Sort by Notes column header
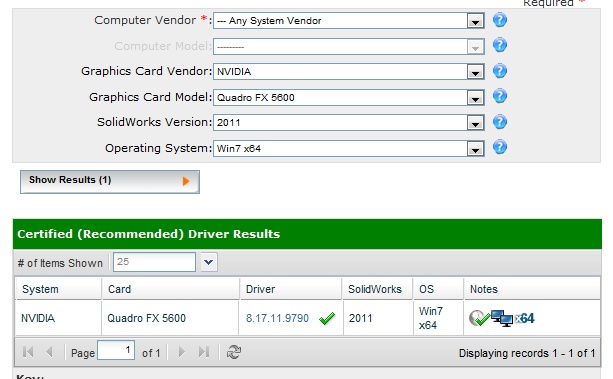Image resolution: width=613 pixels, height=379 pixels. point(532,289)
